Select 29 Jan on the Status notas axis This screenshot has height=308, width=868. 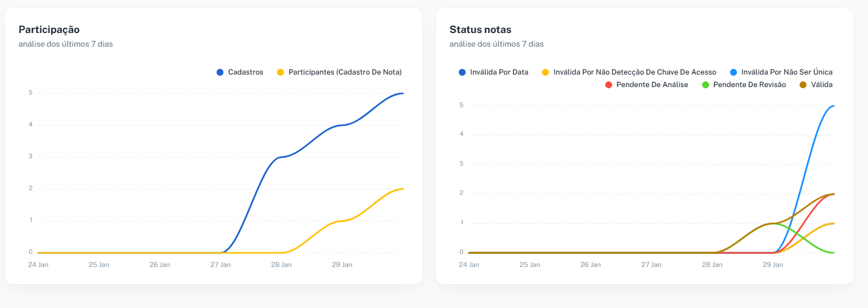click(773, 265)
